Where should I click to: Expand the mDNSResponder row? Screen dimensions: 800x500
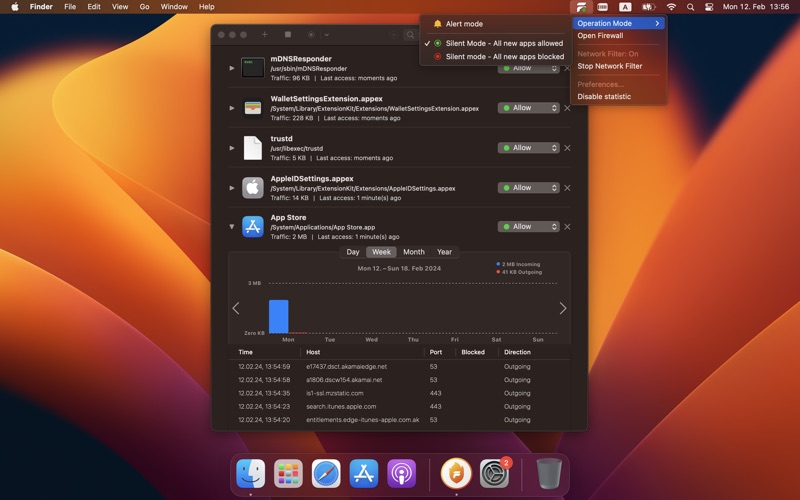click(232, 68)
